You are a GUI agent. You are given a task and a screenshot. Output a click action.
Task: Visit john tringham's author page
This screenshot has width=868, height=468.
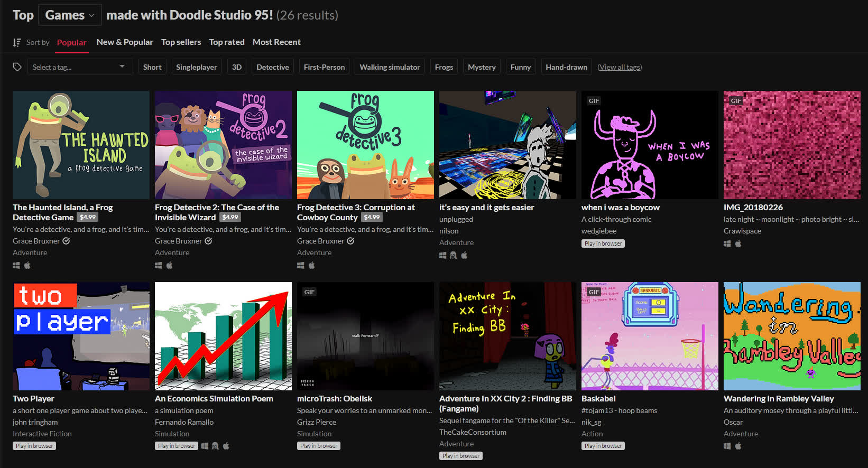point(35,422)
